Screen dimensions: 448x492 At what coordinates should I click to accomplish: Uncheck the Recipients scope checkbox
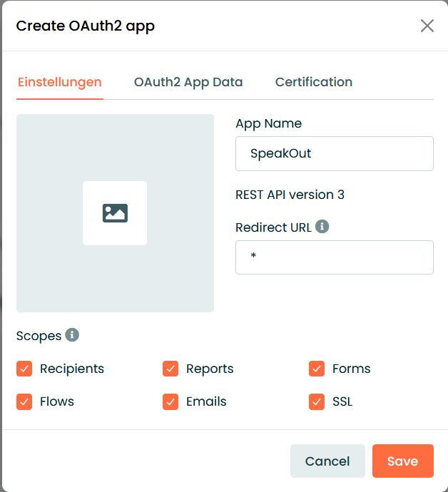(24, 369)
